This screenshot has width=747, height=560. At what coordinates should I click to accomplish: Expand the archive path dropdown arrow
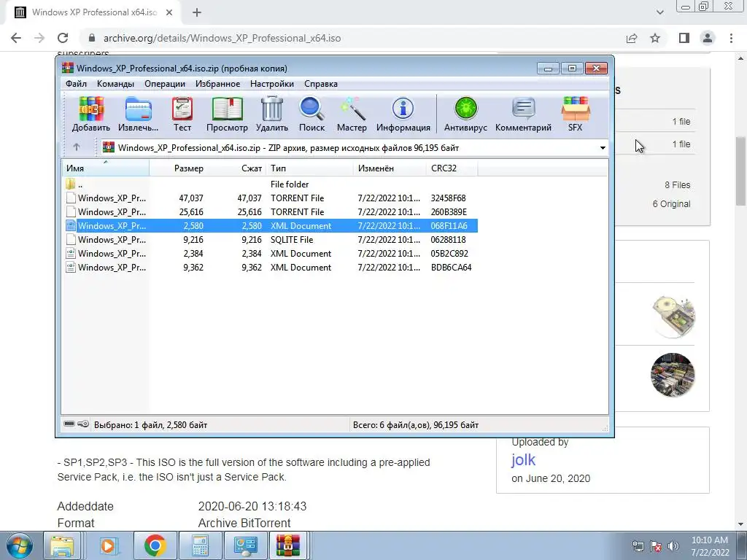[x=602, y=147]
